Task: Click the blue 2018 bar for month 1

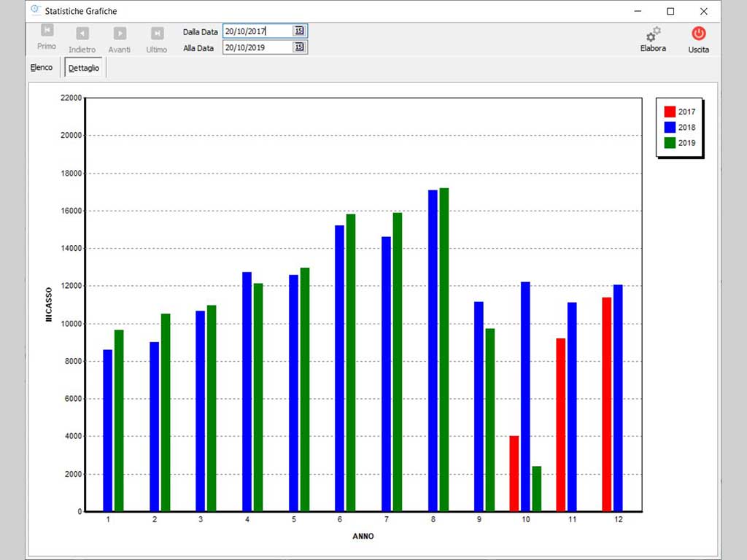Action: click(x=108, y=430)
